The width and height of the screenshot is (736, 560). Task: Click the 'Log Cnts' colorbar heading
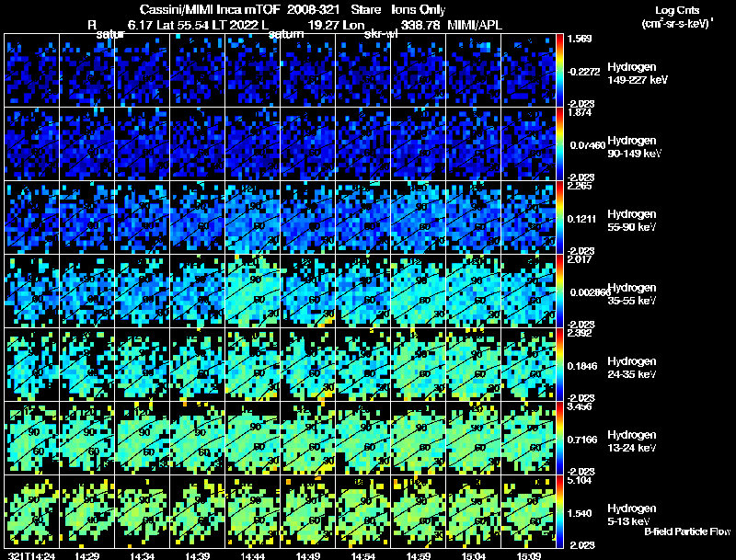tap(677, 10)
